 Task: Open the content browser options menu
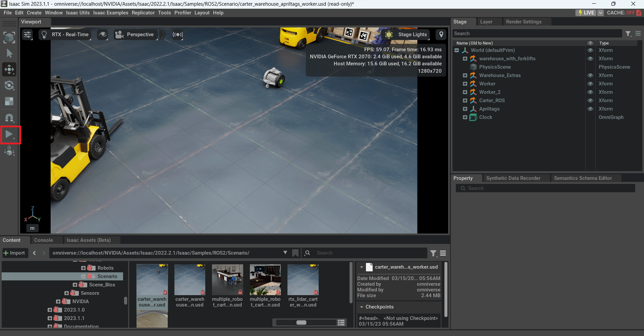443,253
